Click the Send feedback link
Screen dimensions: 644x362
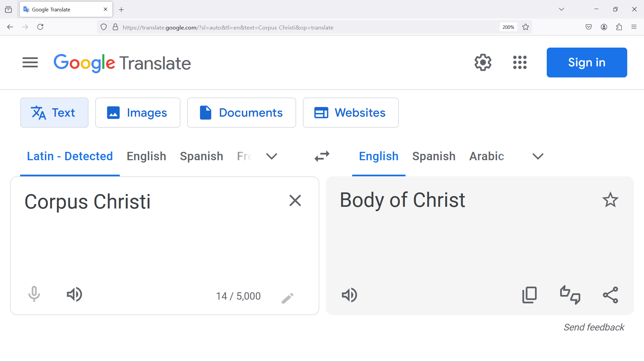pyautogui.click(x=594, y=327)
